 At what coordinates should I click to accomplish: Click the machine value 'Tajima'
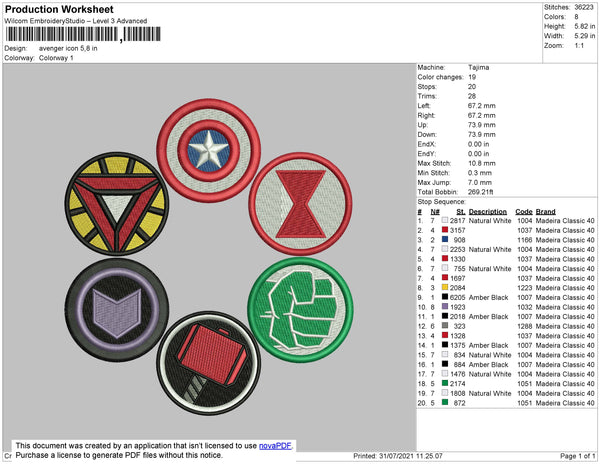tap(478, 67)
